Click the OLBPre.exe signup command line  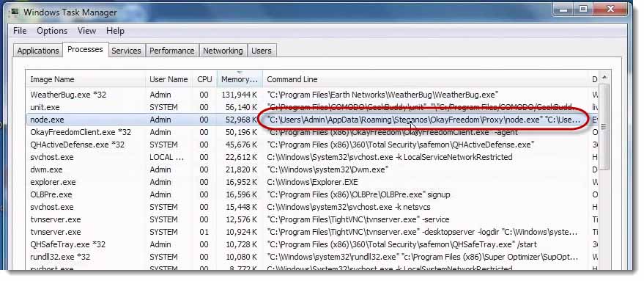(x=358, y=194)
